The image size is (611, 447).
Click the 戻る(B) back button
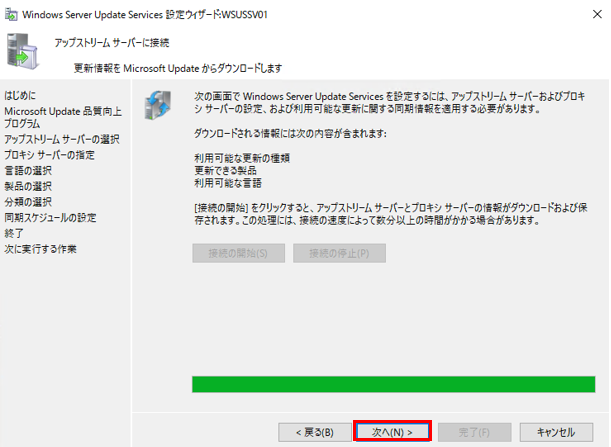(x=315, y=432)
